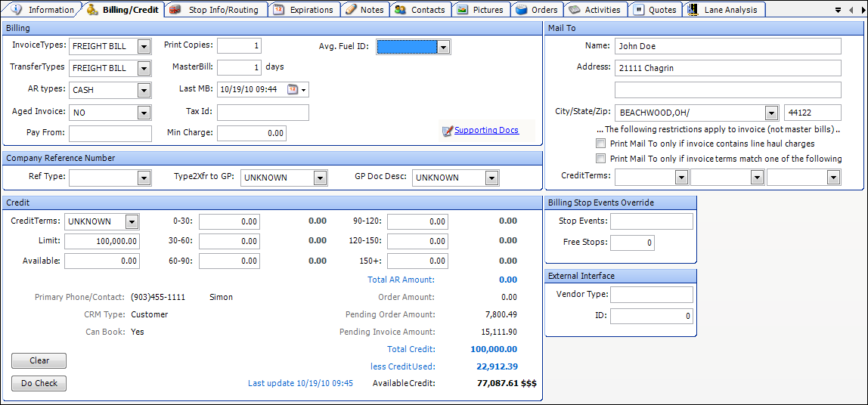Image resolution: width=868 pixels, height=405 pixels.
Task: Open the middle Mail To CreditTerms dropdown
Action: [x=758, y=177]
